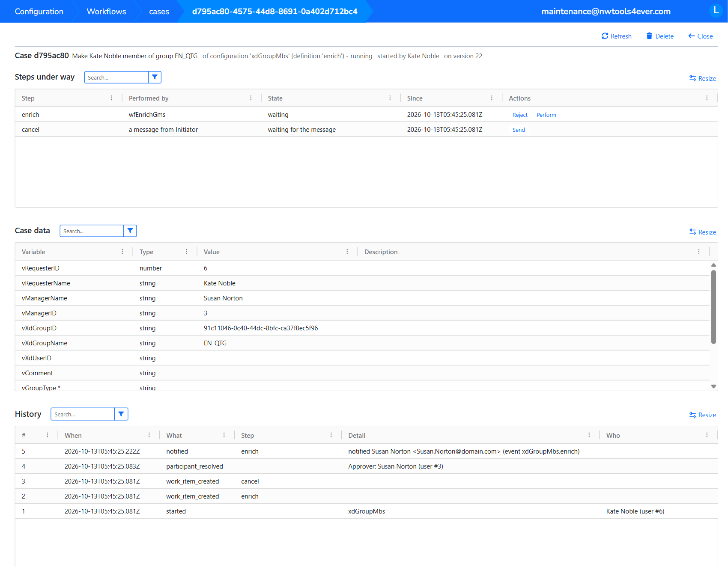Viewport: 728px width, 567px height.
Task: Click Resize for Case data table
Action: coord(702,232)
